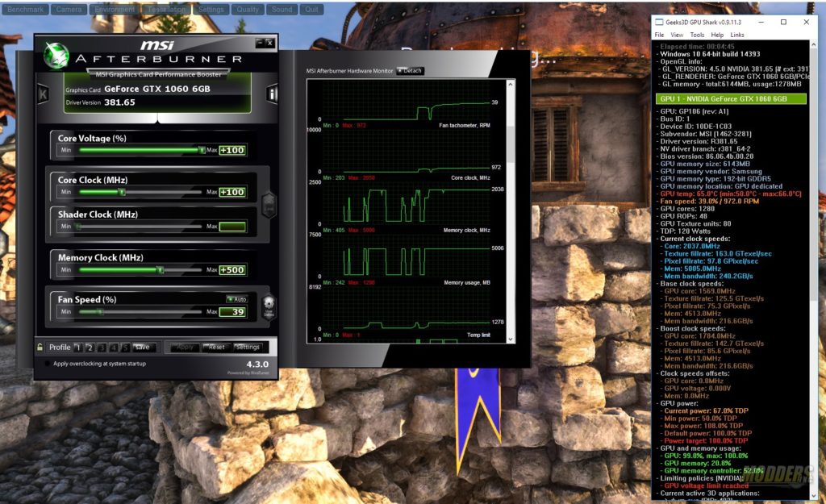Image resolution: width=826 pixels, height=504 pixels.
Task: Open the Links menu in GPU Shark
Action: (737, 35)
